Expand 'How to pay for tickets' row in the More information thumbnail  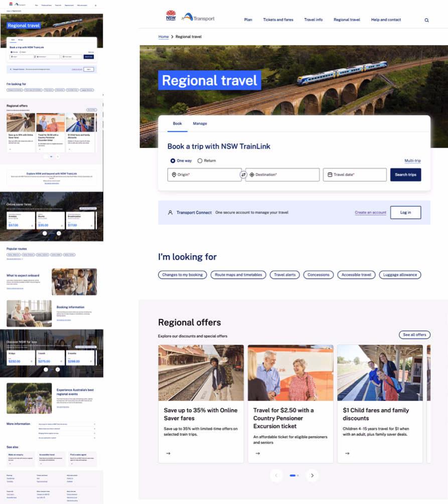point(67,424)
